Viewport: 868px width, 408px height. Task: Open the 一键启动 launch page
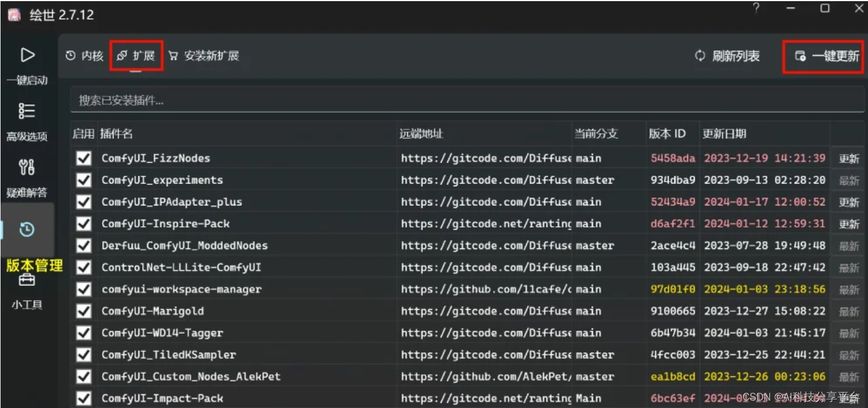click(27, 66)
